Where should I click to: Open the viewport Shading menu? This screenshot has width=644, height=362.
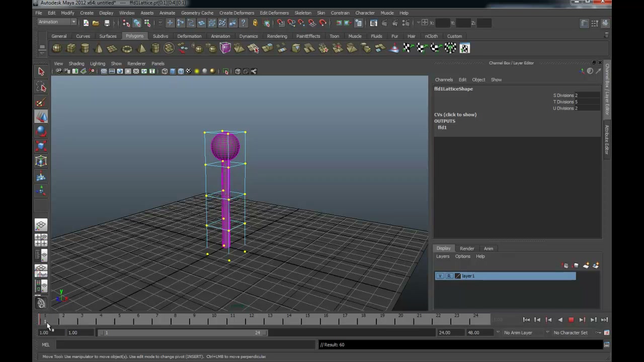tap(76, 64)
